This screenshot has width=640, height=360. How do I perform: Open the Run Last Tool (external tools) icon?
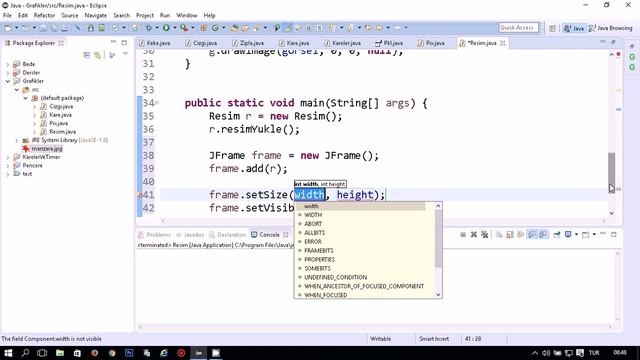(184, 28)
